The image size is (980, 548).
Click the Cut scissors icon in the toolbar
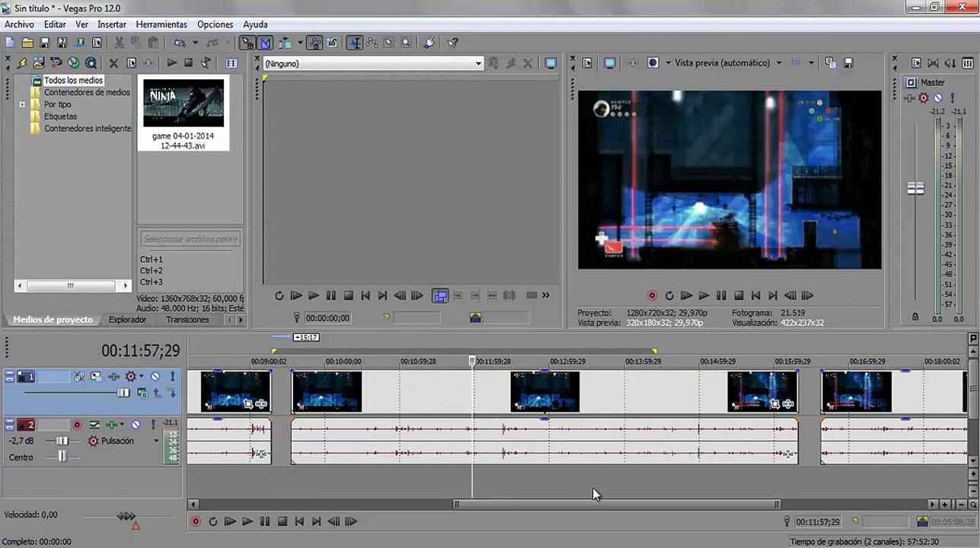pyautogui.click(x=118, y=43)
